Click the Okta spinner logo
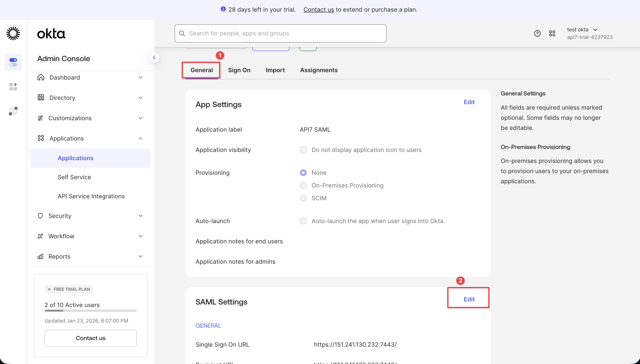 tap(13, 33)
